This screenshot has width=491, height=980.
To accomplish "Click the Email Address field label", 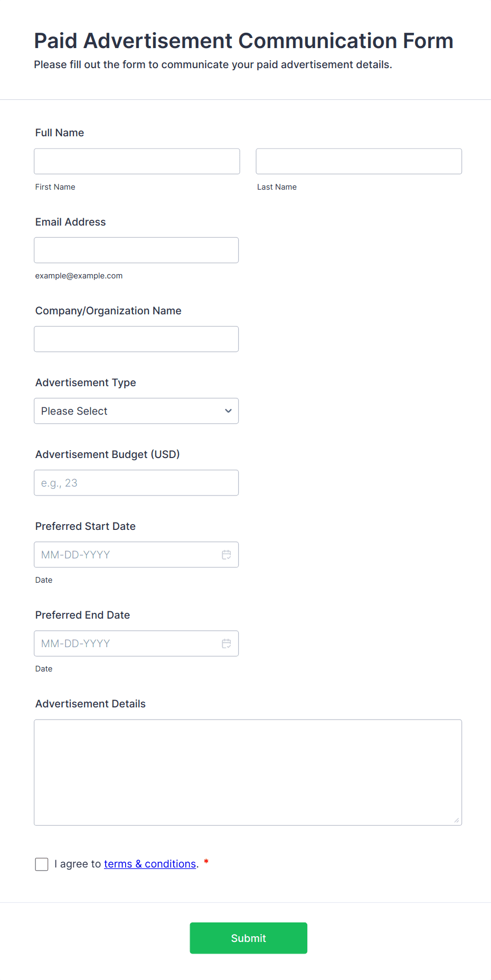I will click(70, 222).
